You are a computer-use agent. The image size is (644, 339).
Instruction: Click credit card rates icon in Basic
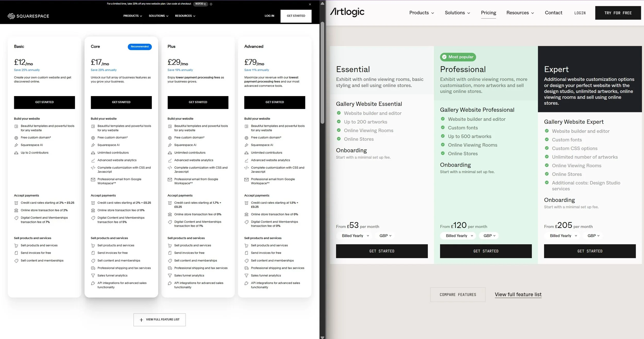[16, 203]
